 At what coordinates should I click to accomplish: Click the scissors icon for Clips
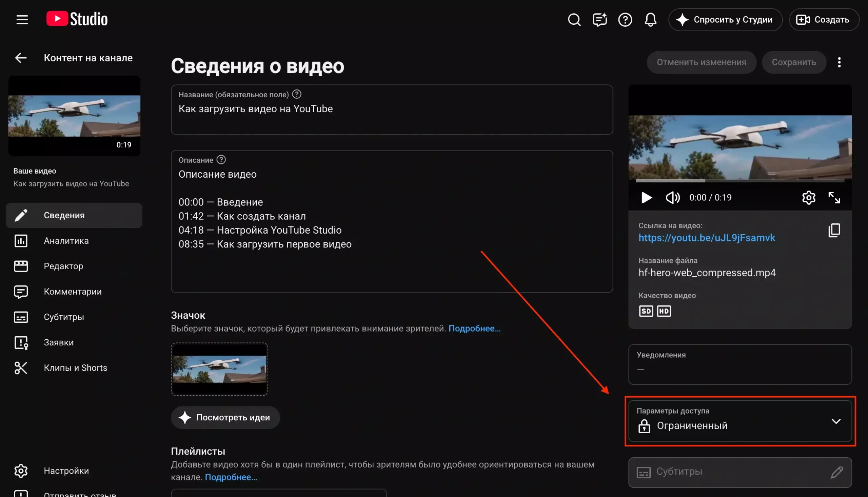click(21, 368)
